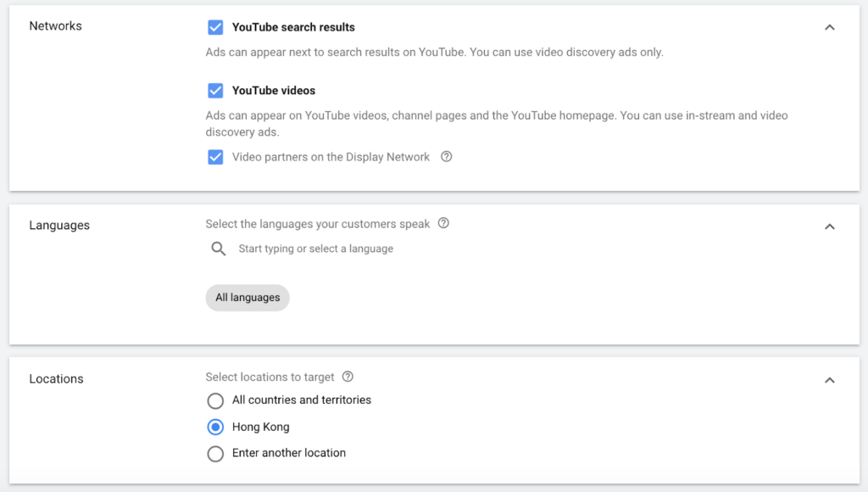The height and width of the screenshot is (492, 868).
Task: Select All countries and territories option
Action: click(x=215, y=400)
